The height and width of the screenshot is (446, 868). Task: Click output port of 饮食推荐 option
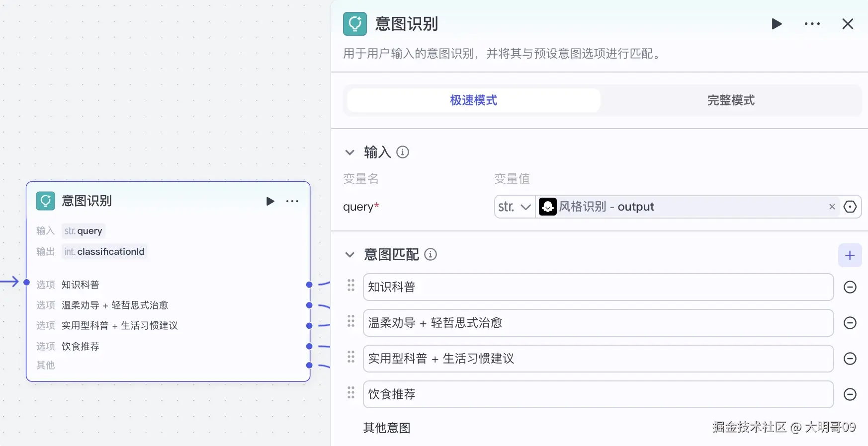[x=309, y=346]
